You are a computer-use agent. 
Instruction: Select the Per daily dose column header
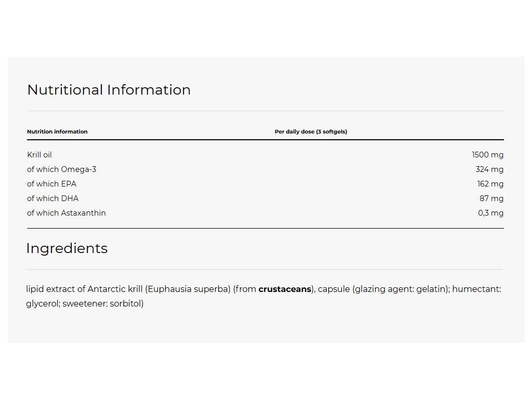(x=311, y=131)
